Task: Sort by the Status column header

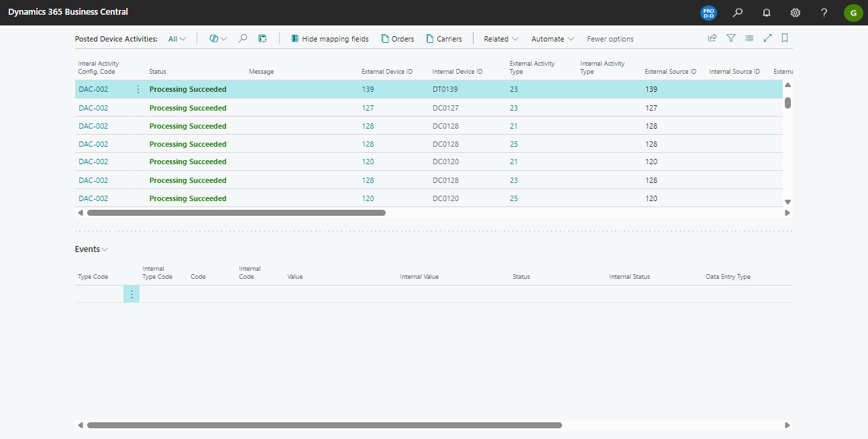Action: pyautogui.click(x=158, y=72)
